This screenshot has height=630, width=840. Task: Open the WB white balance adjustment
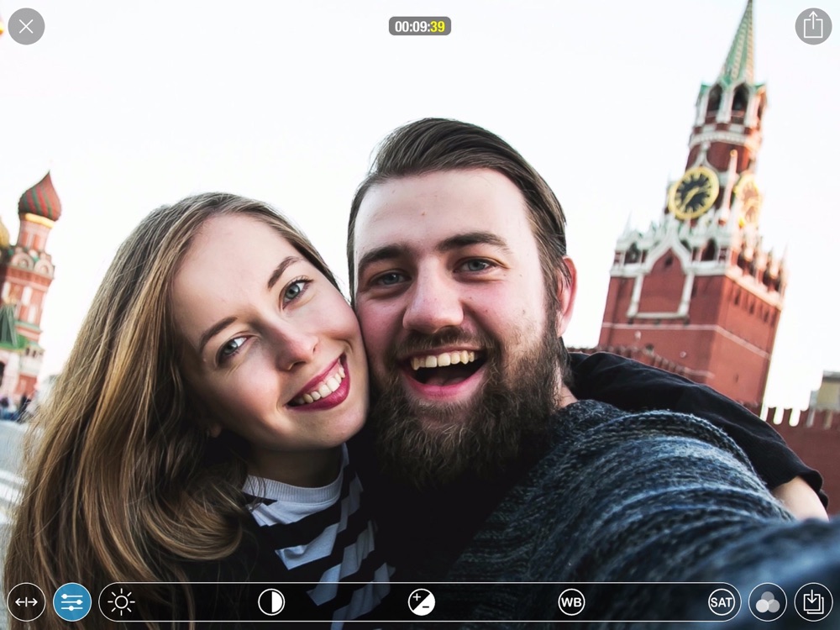(x=571, y=602)
